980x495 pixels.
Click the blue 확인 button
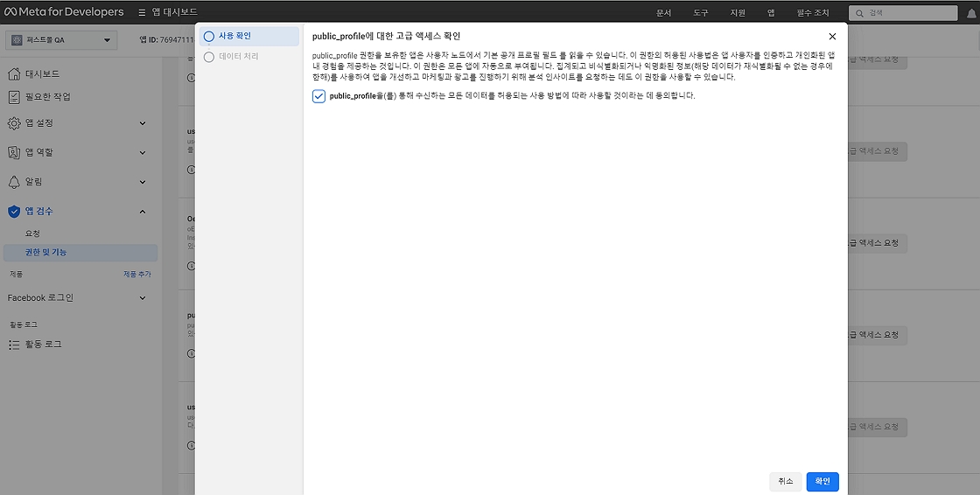822,481
